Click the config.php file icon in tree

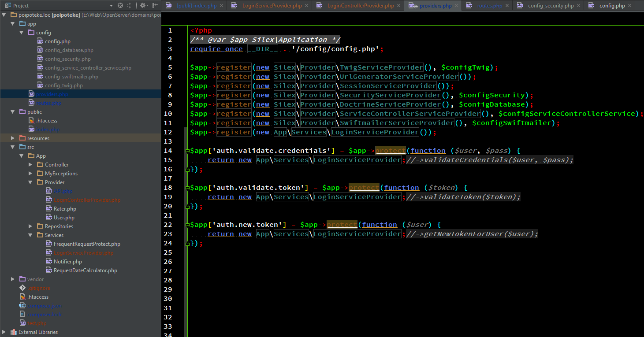pyautogui.click(x=40, y=41)
